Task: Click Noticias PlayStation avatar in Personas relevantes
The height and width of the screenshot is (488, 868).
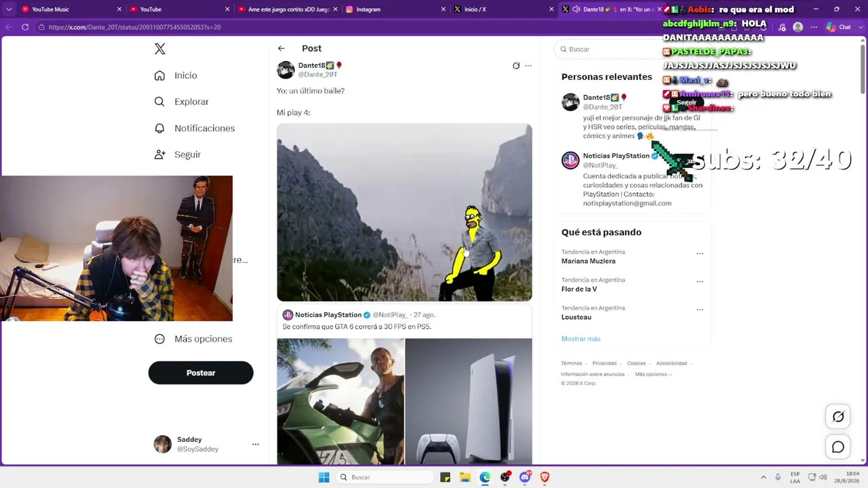Action: coord(570,160)
